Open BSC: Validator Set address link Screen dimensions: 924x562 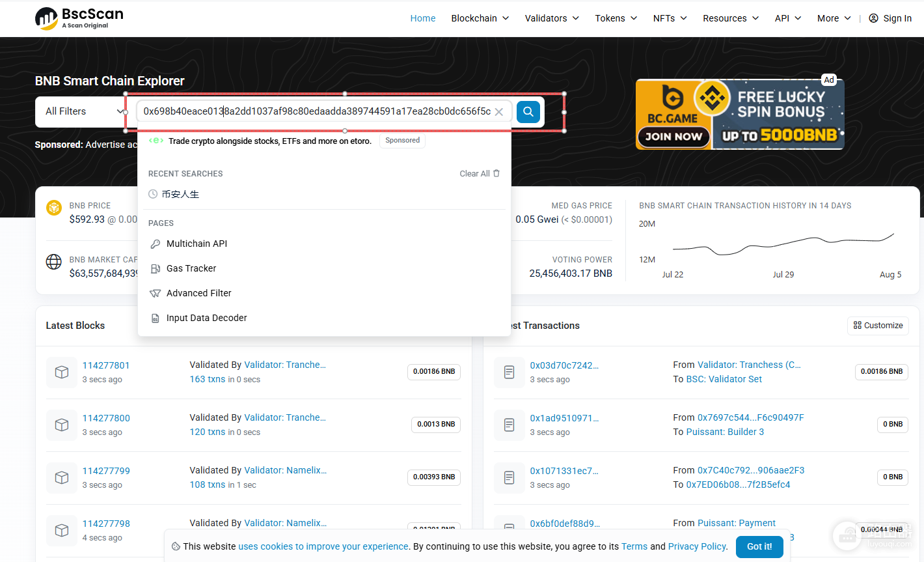[x=724, y=379]
